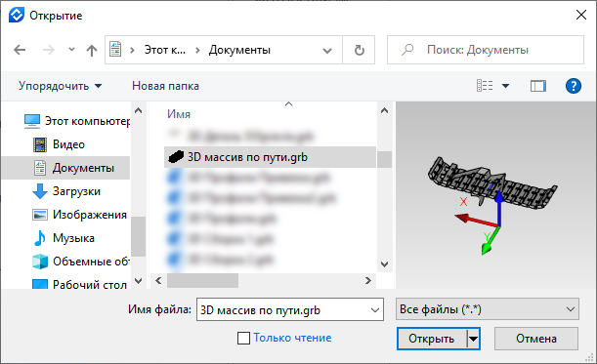This screenshot has width=597, height=364.
Task: Open 'Все файлы (*.*)' file type dropdown
Action: click(x=488, y=309)
